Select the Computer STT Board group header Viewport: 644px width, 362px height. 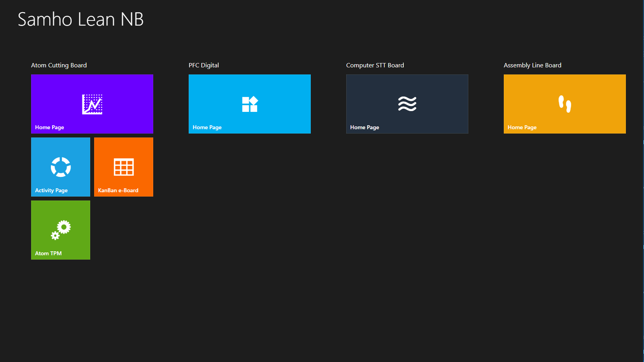(x=375, y=65)
